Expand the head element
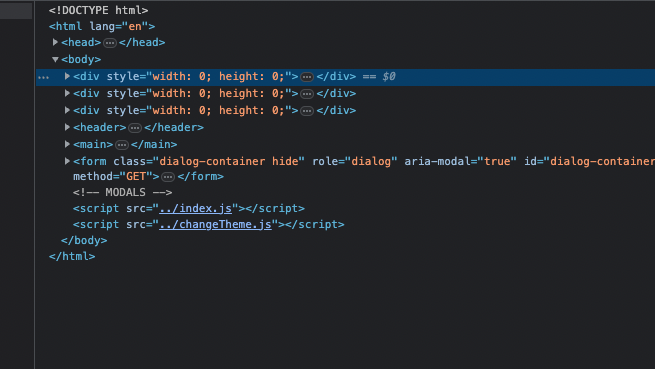The width and height of the screenshot is (655, 369). pyautogui.click(x=55, y=42)
